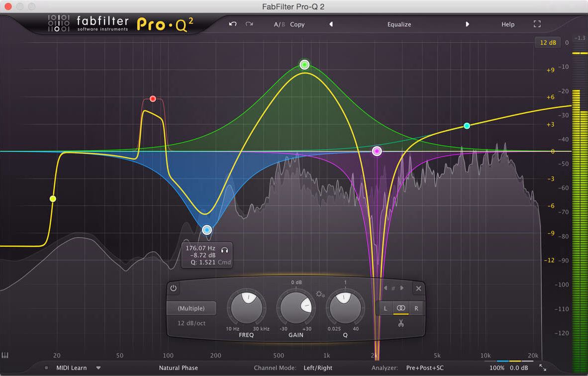Open the Equalize preset menu

click(x=399, y=24)
